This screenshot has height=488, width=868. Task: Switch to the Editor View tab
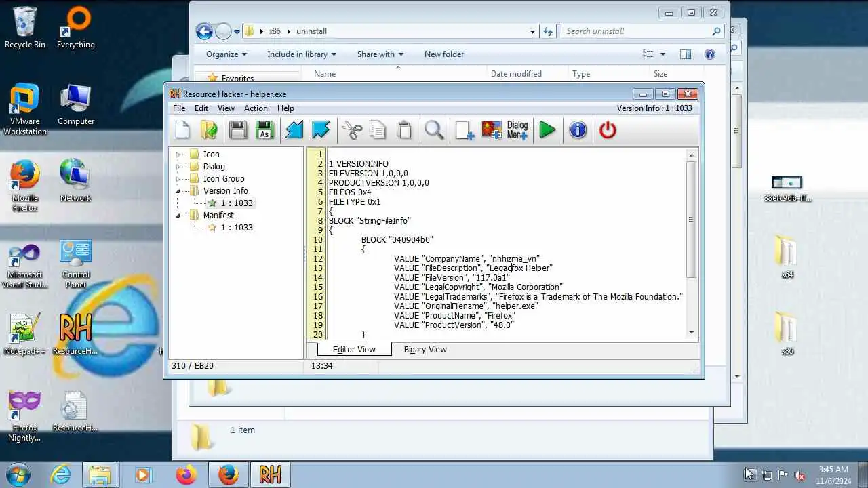(x=354, y=350)
